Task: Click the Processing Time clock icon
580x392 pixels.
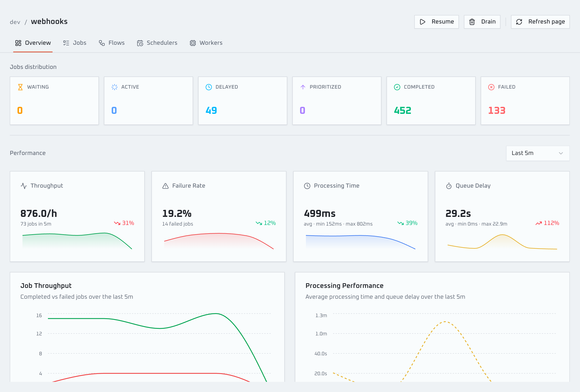Action: tap(307, 186)
